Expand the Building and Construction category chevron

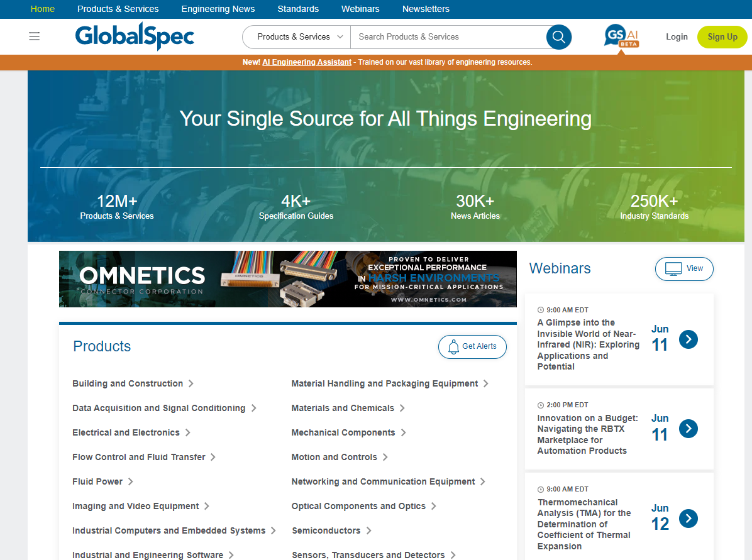191,383
